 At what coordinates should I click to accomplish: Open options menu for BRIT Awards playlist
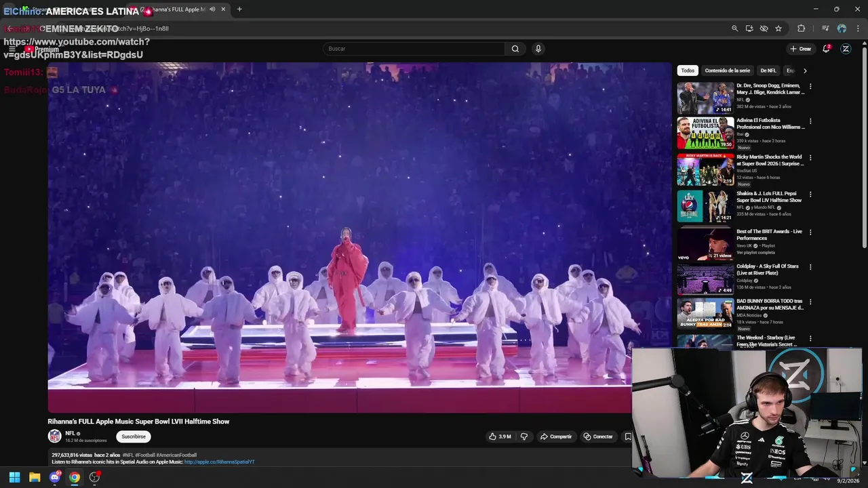coord(810,232)
